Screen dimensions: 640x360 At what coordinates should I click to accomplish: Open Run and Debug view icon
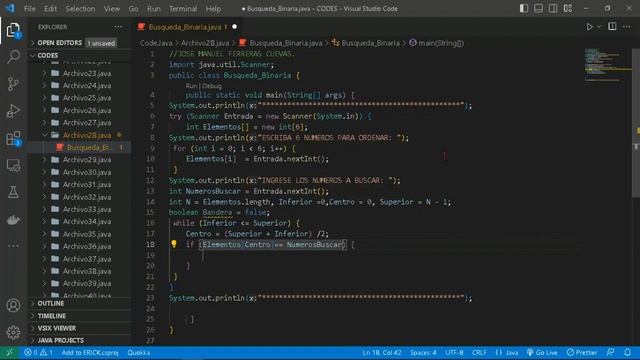13,111
